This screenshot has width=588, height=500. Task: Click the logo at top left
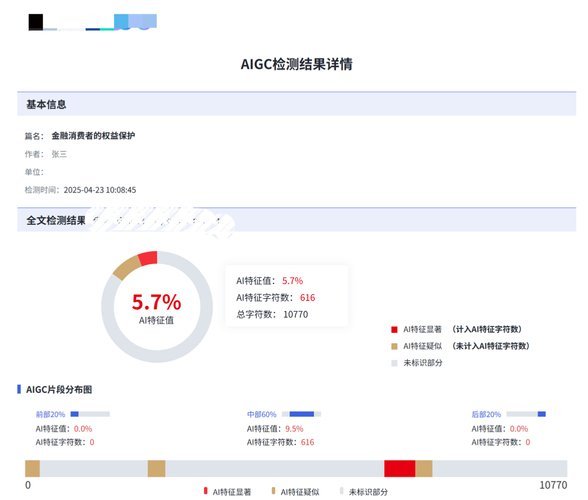click(93, 22)
